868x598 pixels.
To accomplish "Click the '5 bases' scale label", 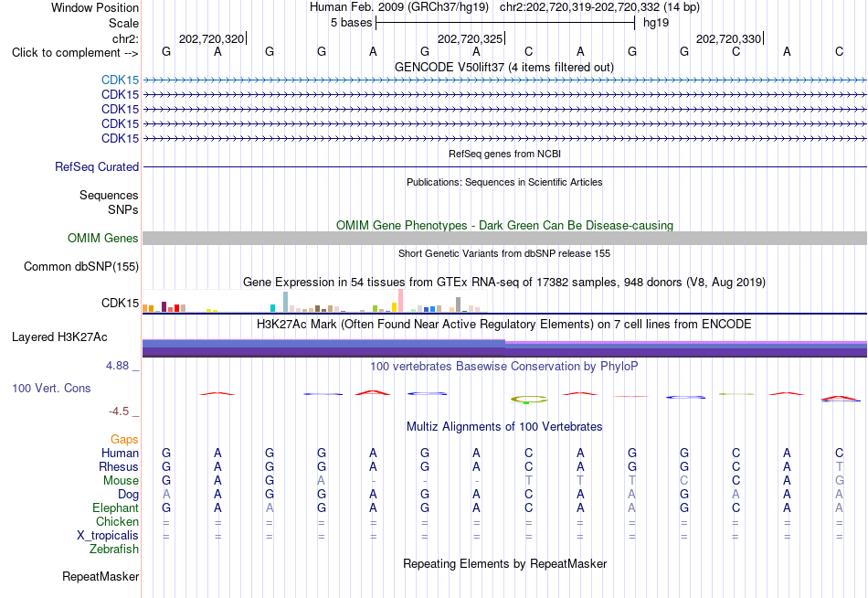I will coord(351,23).
